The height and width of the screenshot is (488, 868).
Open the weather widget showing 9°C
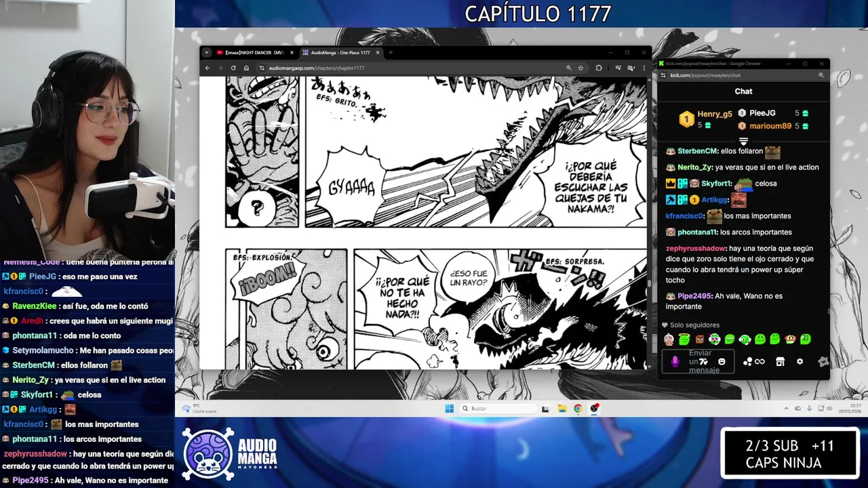click(199, 409)
